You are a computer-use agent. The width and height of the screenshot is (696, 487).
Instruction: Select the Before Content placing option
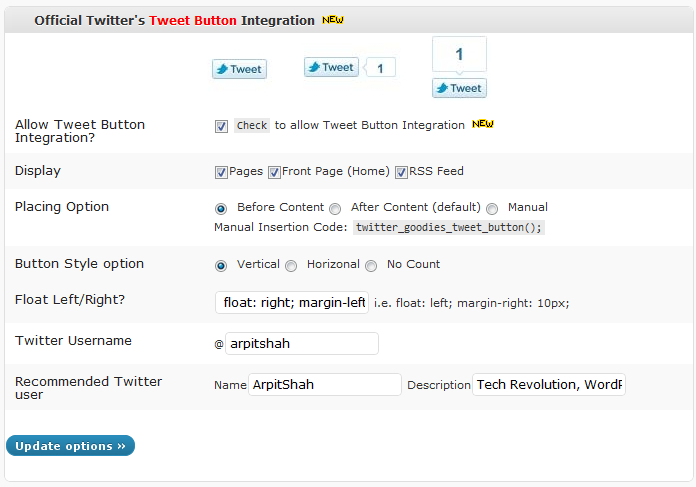tap(221, 208)
